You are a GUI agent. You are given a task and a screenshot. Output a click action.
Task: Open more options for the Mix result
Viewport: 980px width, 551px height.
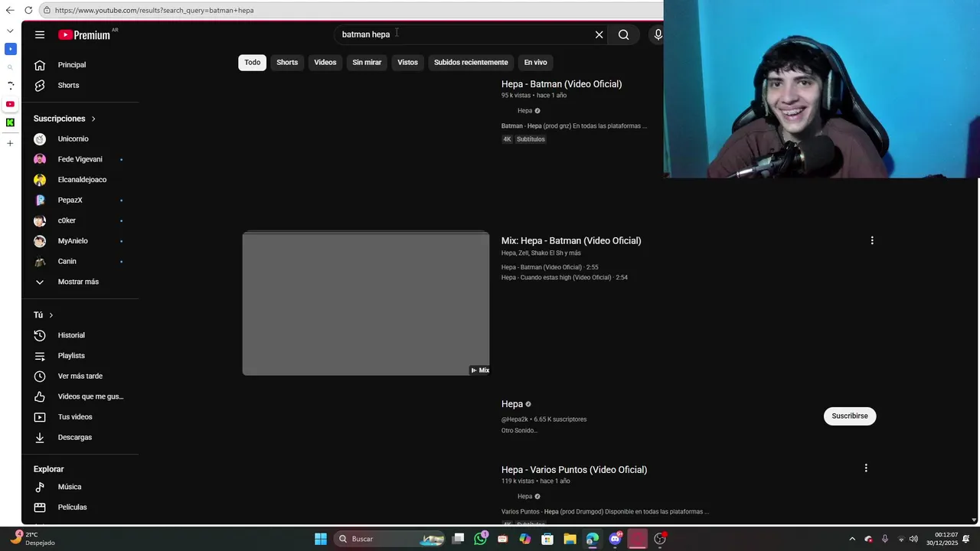872,240
